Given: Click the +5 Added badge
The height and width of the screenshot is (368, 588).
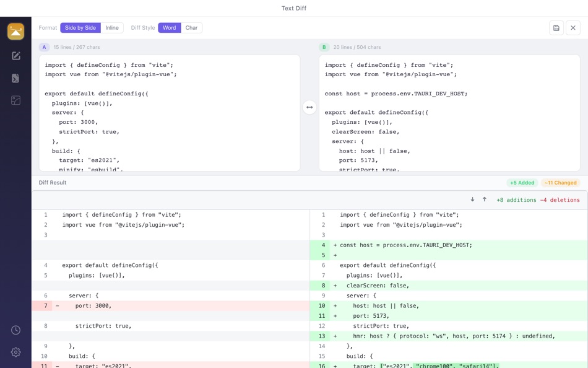Looking at the screenshot, I should (522, 183).
